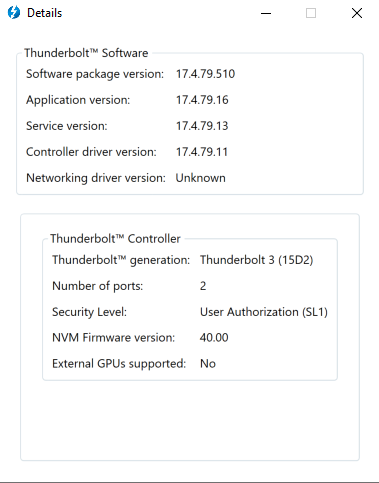The height and width of the screenshot is (483, 379).
Task: Click the Software package version label
Action: click(95, 74)
